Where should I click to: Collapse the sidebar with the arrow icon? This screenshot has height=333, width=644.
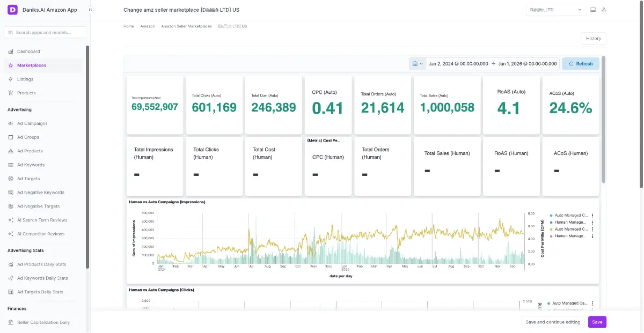click(x=90, y=10)
